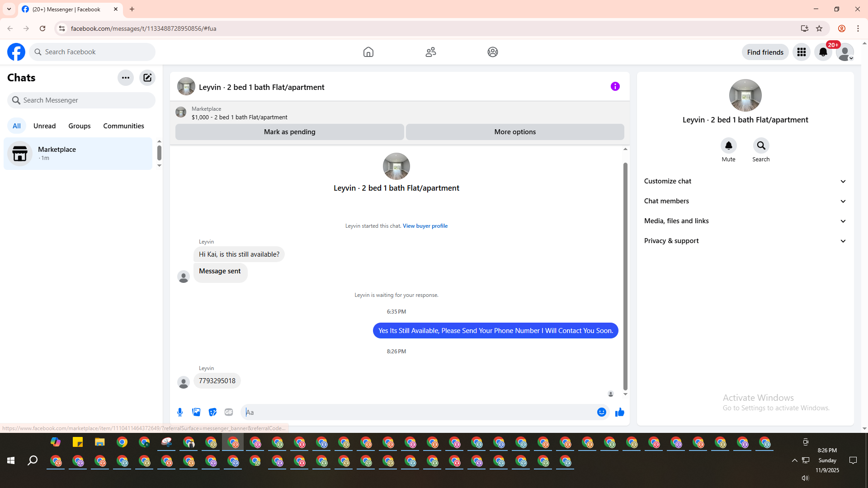Screen dimensions: 868x488
Task: Open the Friends icon in top navigation
Action: [431, 52]
